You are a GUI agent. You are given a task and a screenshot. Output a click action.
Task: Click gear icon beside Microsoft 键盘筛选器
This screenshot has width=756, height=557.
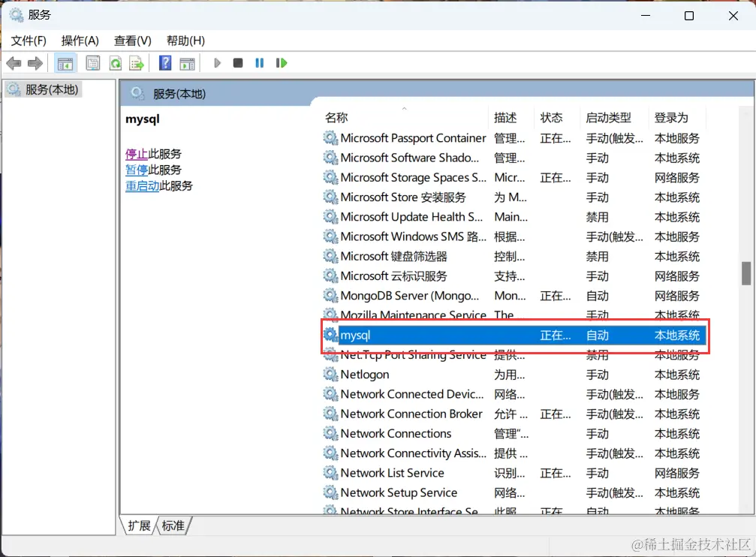330,255
